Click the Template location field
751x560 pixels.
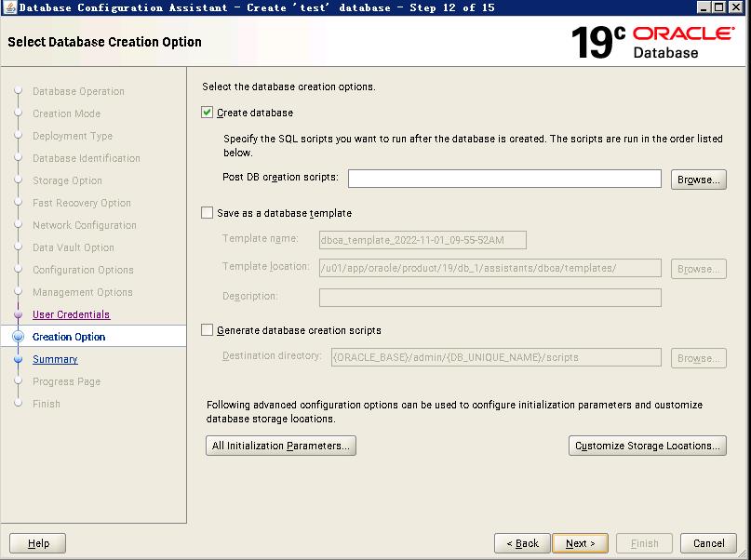pyautogui.click(x=490, y=268)
